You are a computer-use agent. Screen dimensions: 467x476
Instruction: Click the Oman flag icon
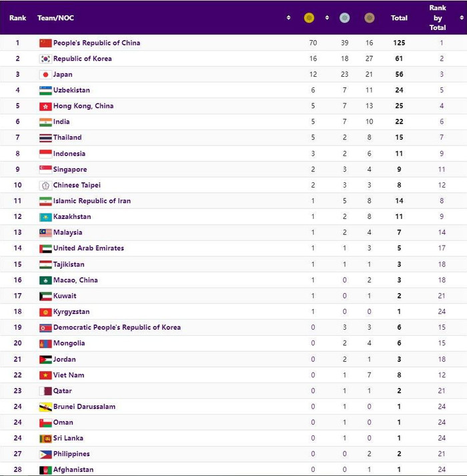(x=45, y=423)
